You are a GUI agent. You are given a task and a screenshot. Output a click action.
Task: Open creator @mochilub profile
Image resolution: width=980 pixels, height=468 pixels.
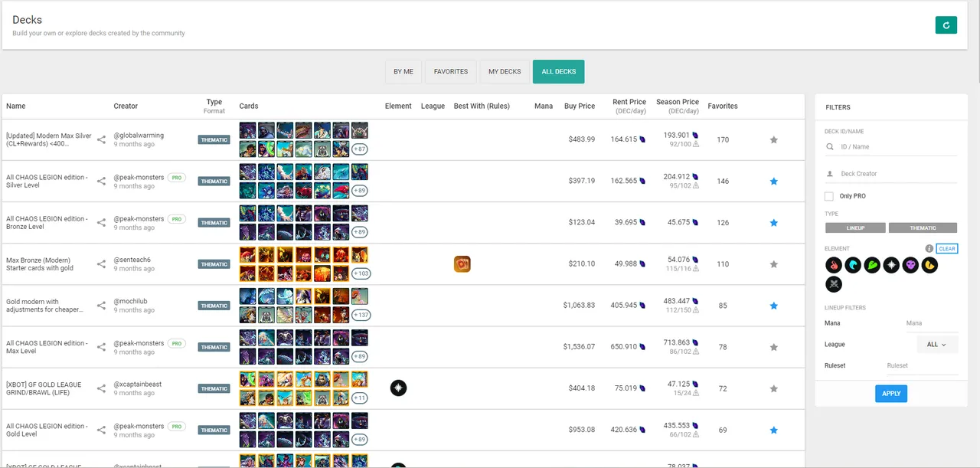130,301
